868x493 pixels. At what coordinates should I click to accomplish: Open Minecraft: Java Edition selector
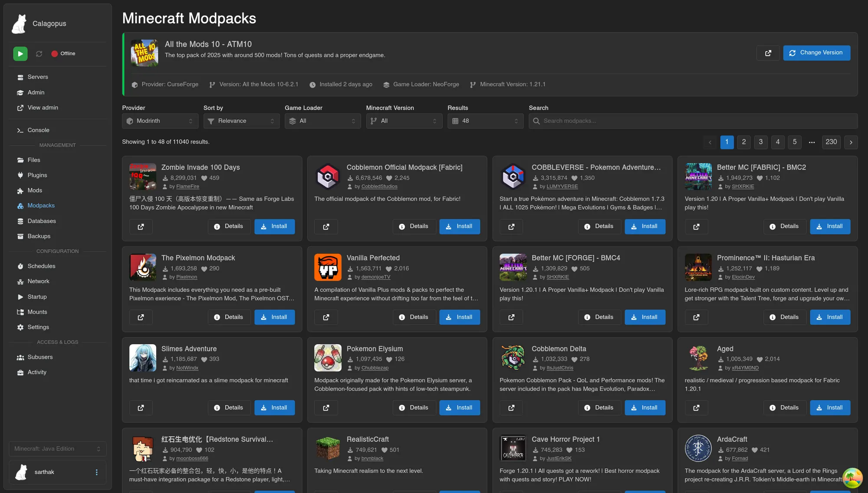pyautogui.click(x=57, y=449)
